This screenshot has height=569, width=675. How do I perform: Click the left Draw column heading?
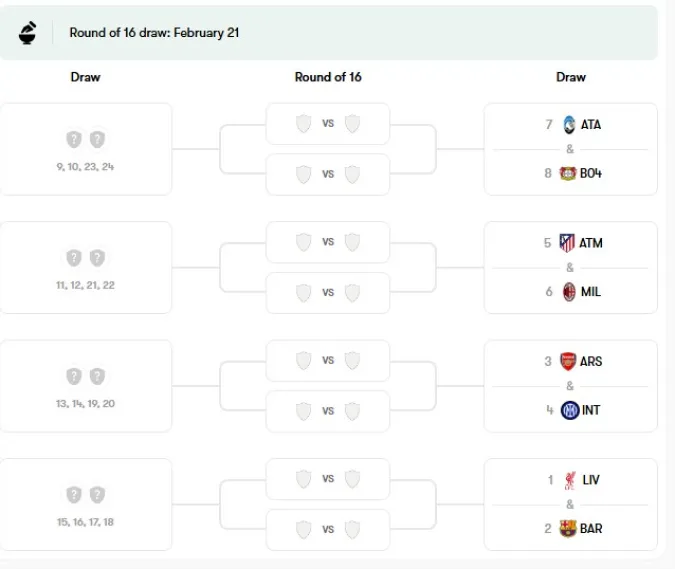[86, 77]
